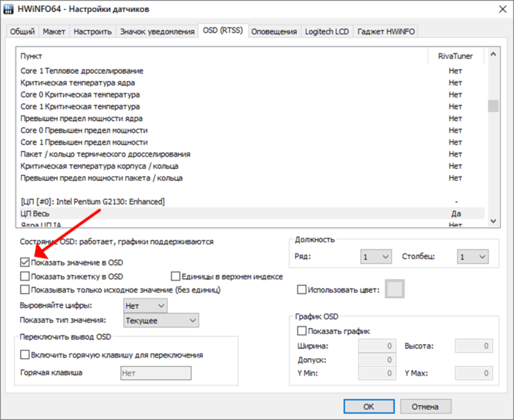Open the Макет tab
Screen dimensions: 514x420
(x=54, y=32)
